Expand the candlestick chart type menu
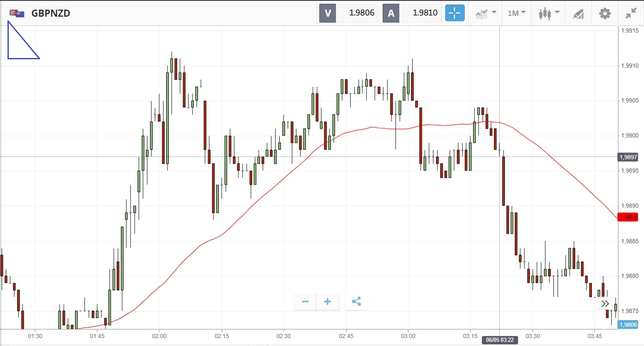 [x=549, y=13]
